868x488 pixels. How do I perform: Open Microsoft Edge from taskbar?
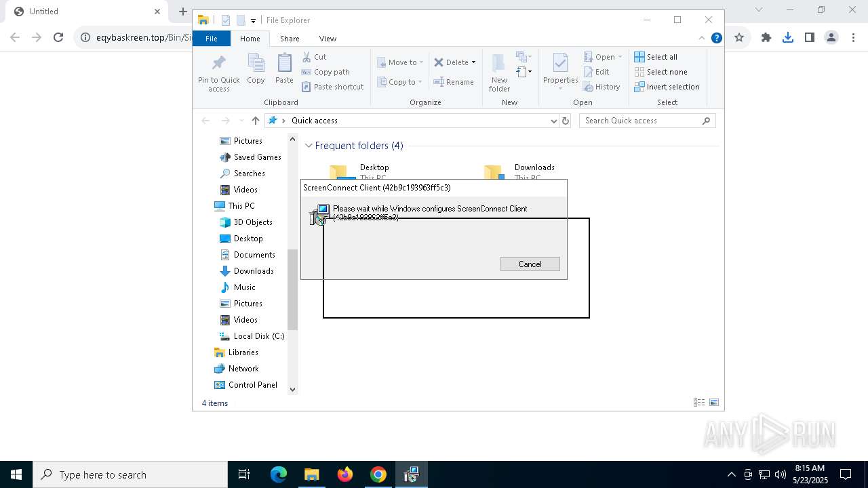[x=279, y=474]
